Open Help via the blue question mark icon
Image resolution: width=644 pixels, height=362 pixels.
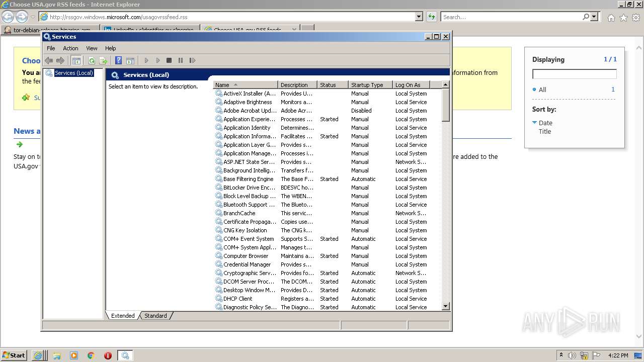[118, 60]
